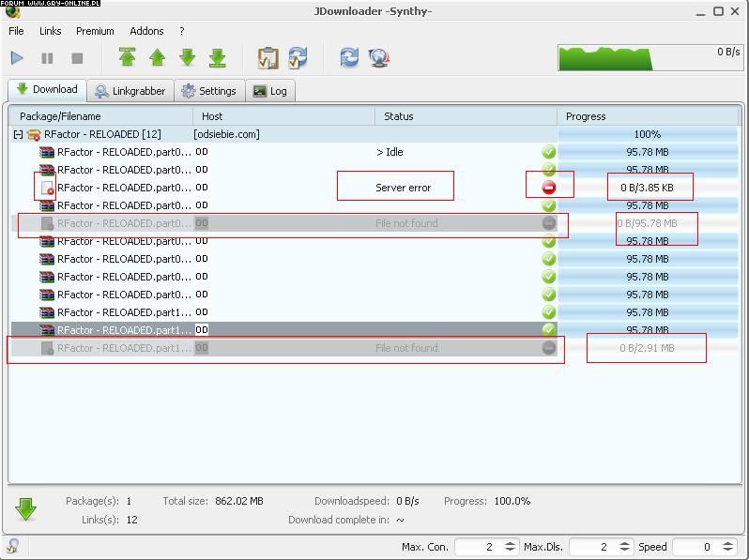The height and width of the screenshot is (560, 749).
Task: Toggle the clipboard icon with blue arrows
Action: pyautogui.click(x=298, y=58)
